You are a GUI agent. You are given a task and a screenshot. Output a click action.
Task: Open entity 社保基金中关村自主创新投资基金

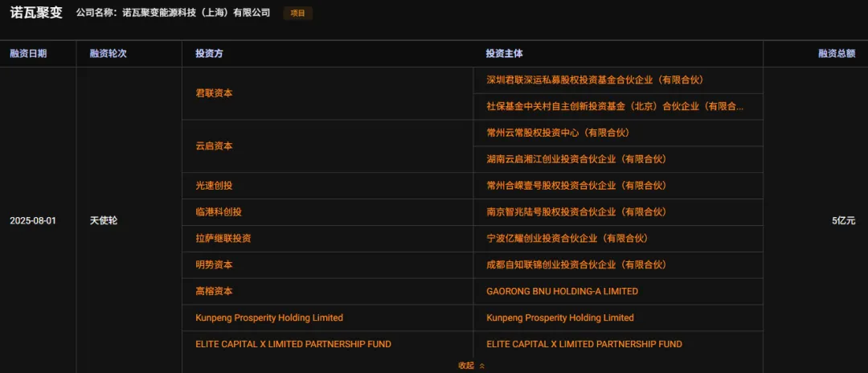[615, 107]
